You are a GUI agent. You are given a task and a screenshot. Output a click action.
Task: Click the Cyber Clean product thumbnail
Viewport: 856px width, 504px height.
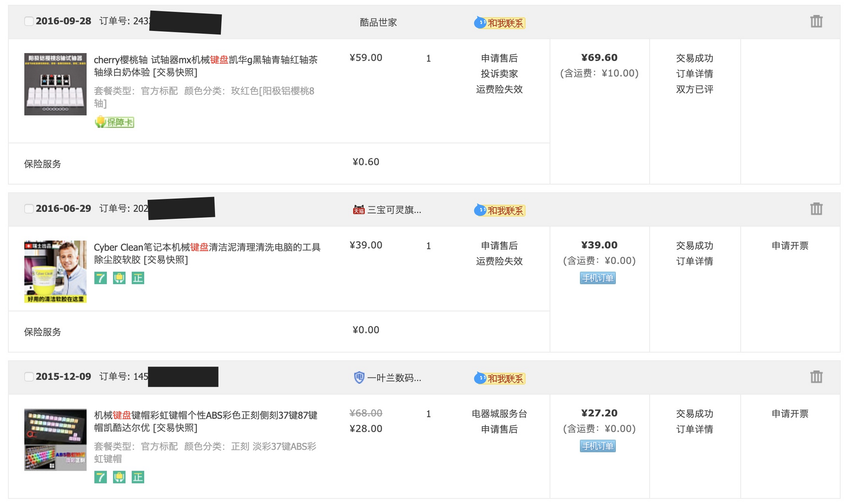pyautogui.click(x=55, y=272)
